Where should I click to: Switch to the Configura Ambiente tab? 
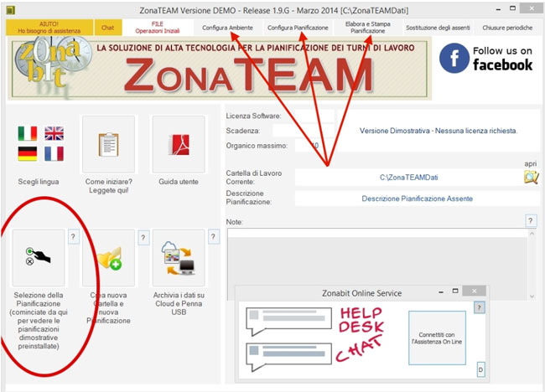click(228, 28)
